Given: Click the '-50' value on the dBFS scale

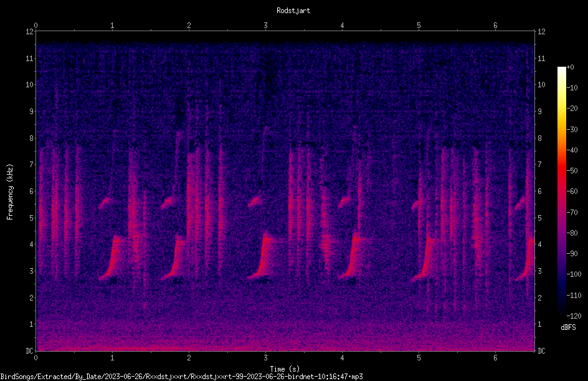Looking at the screenshot, I should (572, 171).
